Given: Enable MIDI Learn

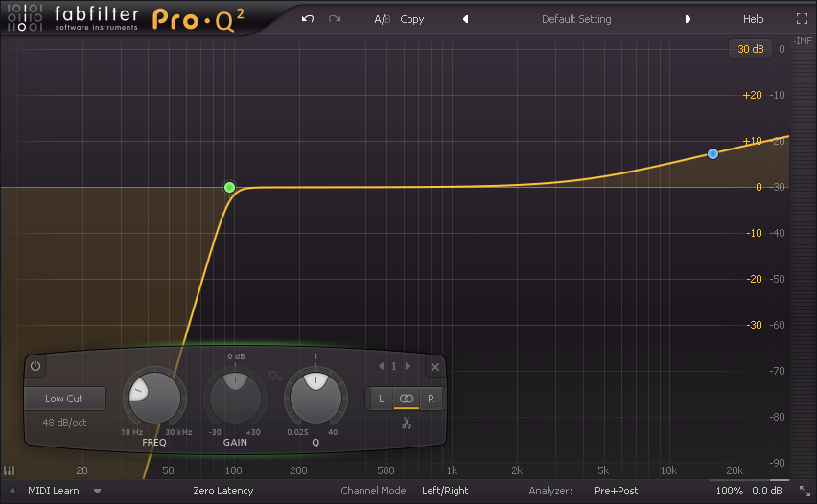Looking at the screenshot, I should (x=53, y=491).
